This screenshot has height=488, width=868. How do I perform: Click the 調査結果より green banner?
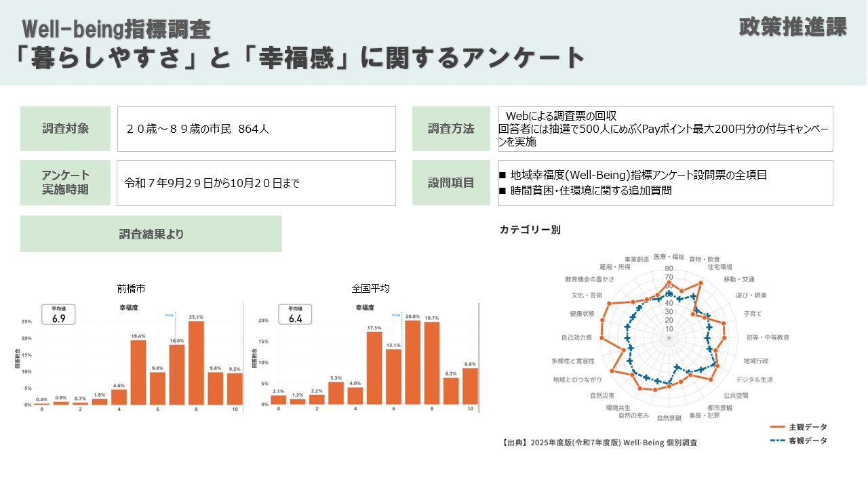pos(151,234)
